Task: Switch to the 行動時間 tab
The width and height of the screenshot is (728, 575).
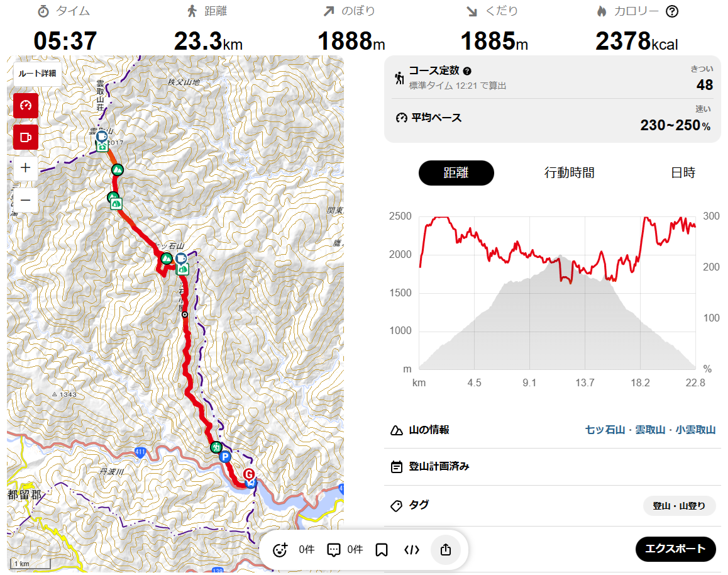Action: (570, 173)
